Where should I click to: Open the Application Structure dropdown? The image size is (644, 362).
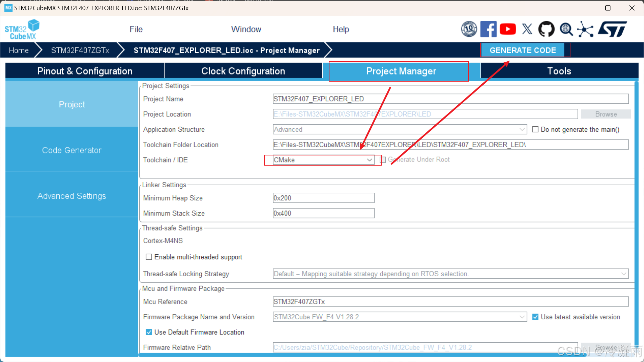(400, 129)
